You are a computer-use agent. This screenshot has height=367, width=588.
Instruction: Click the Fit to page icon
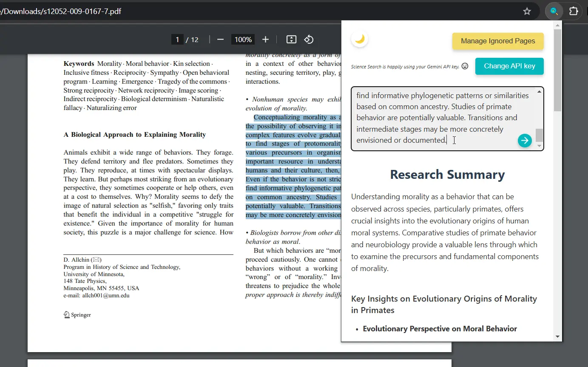point(291,40)
